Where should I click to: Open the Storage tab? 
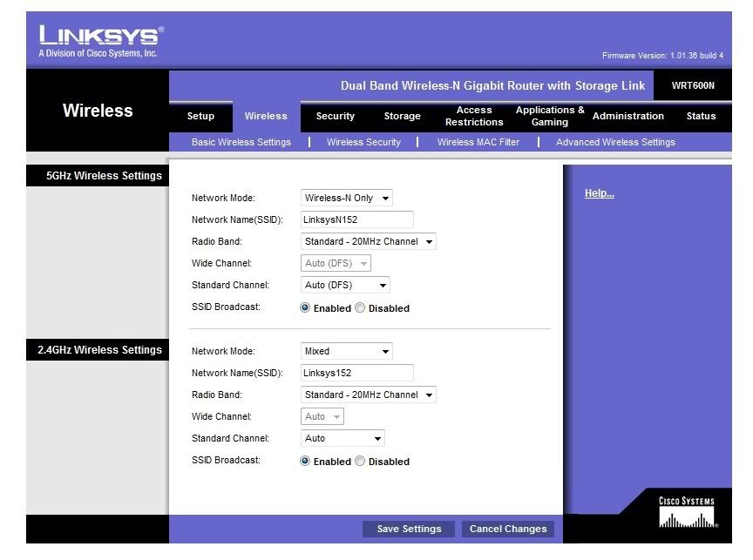pos(403,116)
